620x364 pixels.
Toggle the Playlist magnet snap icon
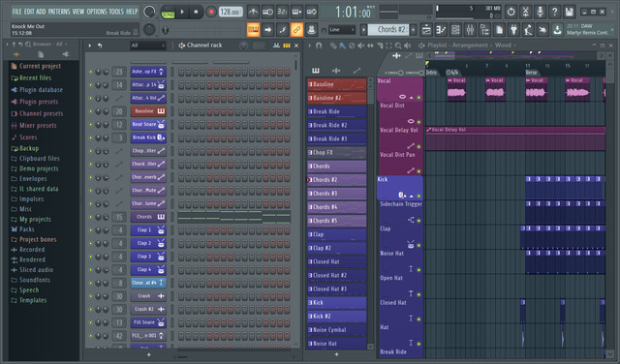pos(319,45)
